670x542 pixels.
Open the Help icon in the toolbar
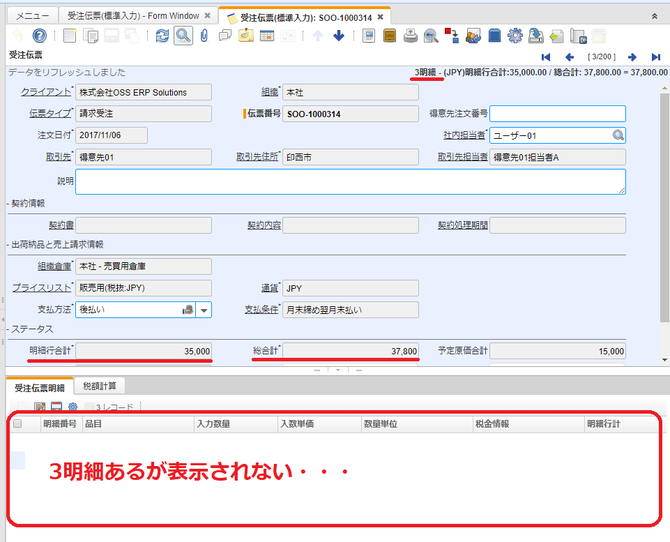click(x=39, y=35)
